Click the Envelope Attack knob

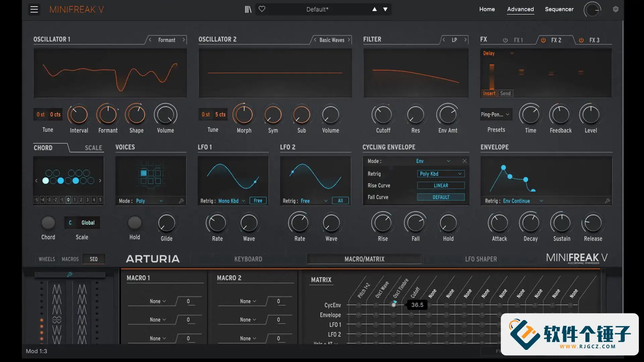tap(499, 223)
